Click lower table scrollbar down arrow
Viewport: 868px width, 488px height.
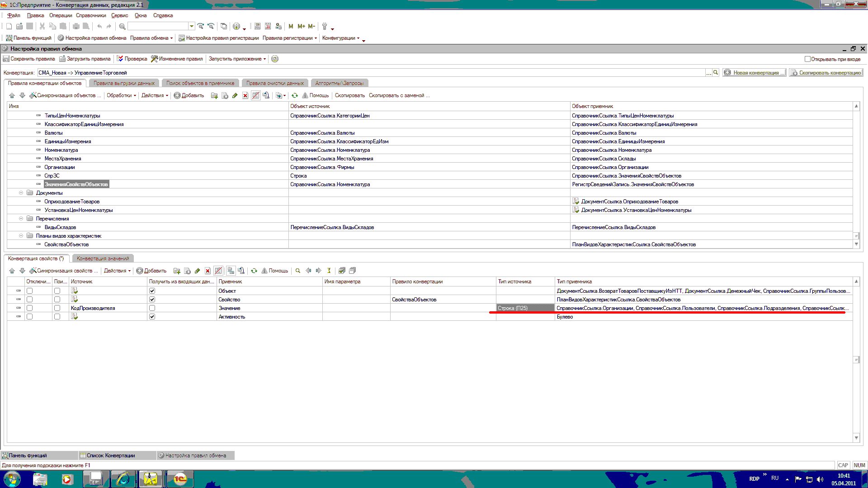[x=856, y=438]
